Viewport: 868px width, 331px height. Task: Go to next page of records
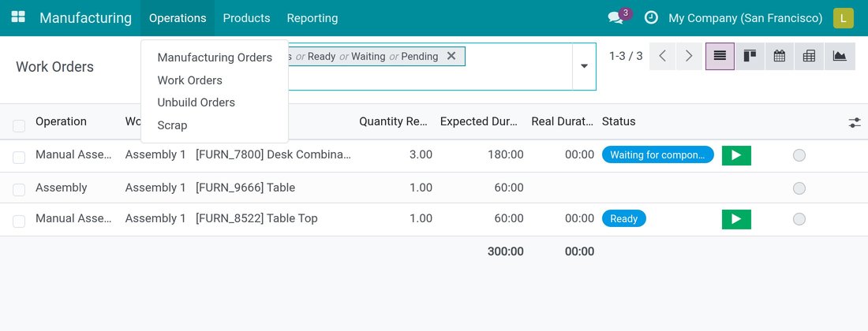pyautogui.click(x=689, y=57)
